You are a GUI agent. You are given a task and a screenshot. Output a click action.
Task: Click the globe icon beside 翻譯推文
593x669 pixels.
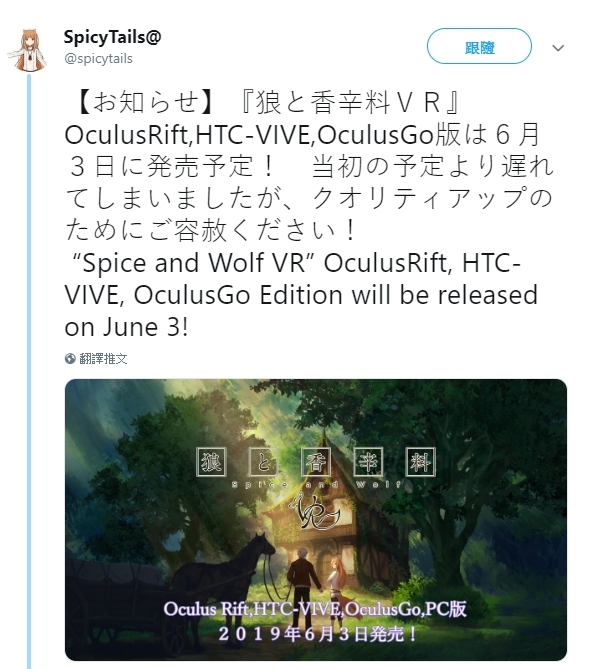(70, 358)
